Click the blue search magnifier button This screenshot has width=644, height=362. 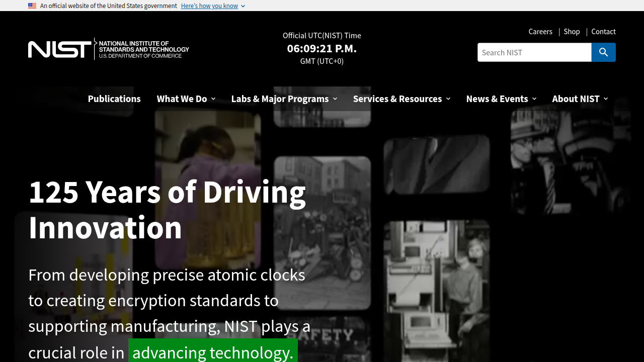click(603, 52)
